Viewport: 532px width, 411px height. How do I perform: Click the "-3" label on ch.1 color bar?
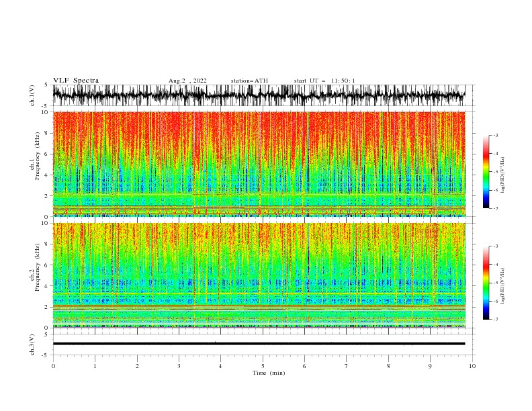495,135
